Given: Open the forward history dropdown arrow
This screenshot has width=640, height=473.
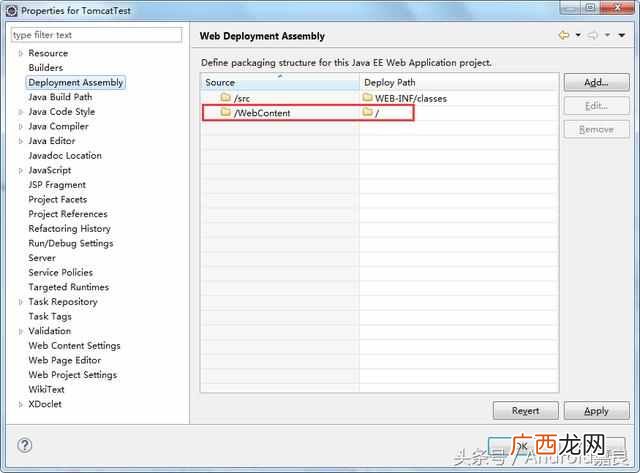Looking at the screenshot, I should tap(607, 36).
